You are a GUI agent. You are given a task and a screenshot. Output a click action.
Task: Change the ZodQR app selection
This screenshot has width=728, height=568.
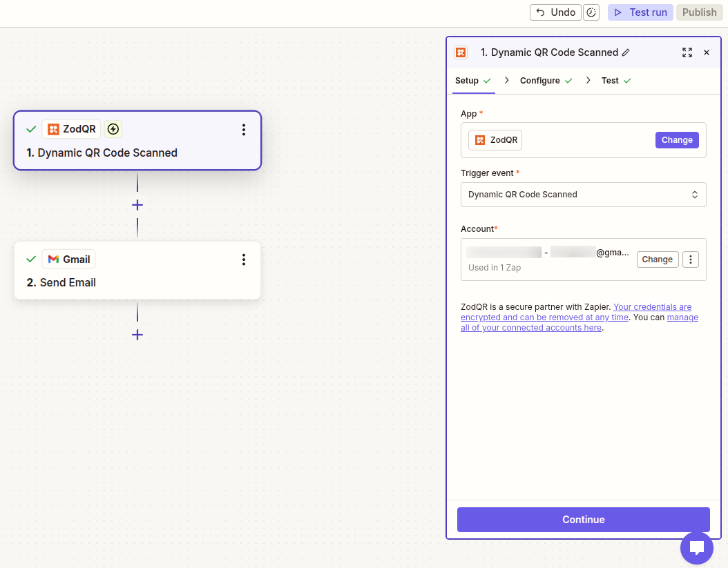677,140
